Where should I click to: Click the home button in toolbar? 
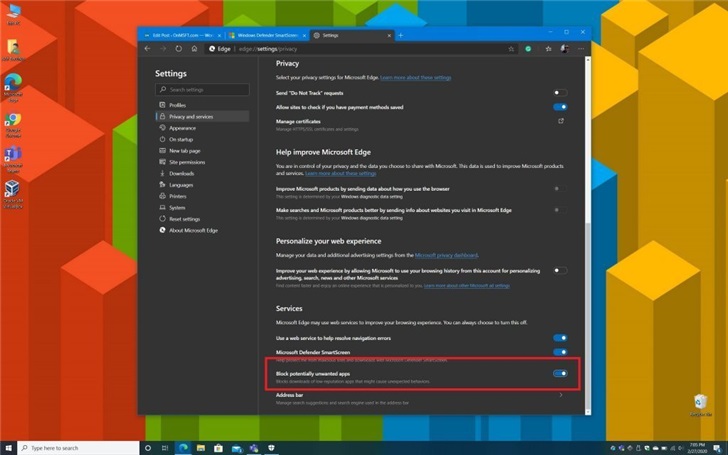[194, 48]
